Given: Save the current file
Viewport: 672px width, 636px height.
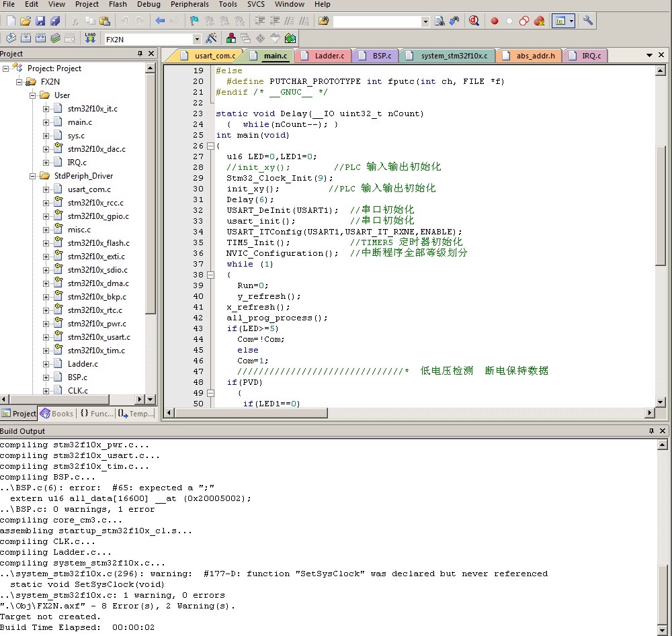Looking at the screenshot, I should 40,21.
